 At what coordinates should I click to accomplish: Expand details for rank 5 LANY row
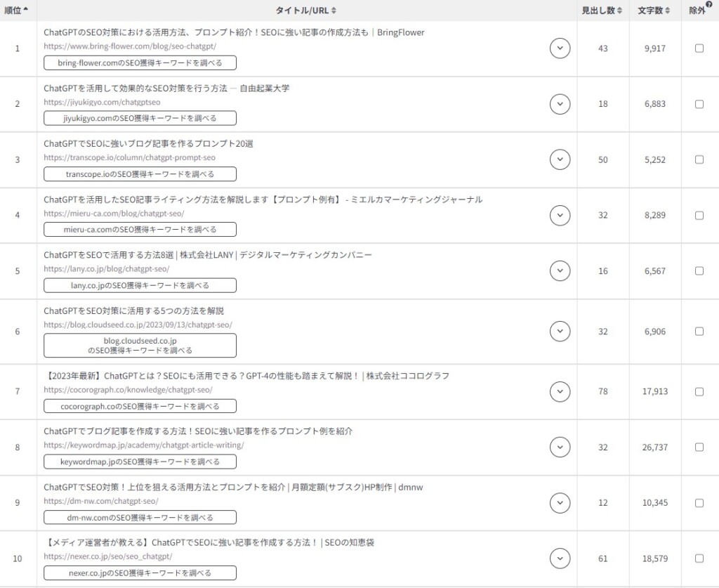[x=560, y=271]
